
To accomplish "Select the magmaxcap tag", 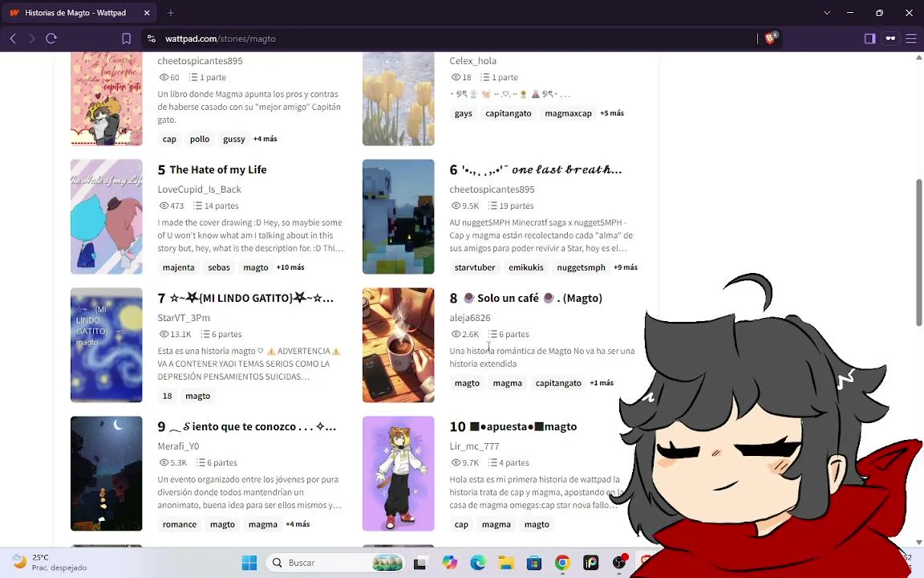I will 568,113.
